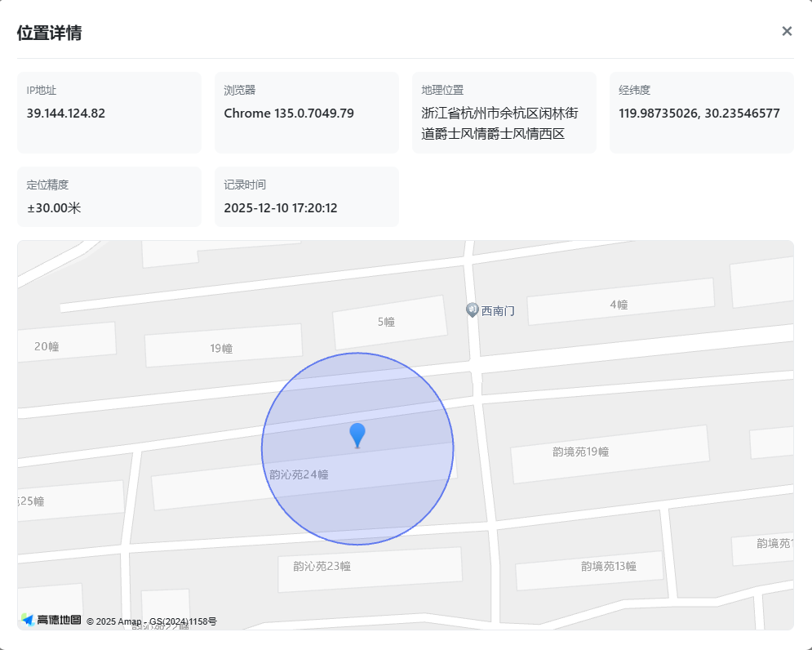Click building 5幢 on the map
This screenshot has width=812, height=650.
click(x=386, y=322)
